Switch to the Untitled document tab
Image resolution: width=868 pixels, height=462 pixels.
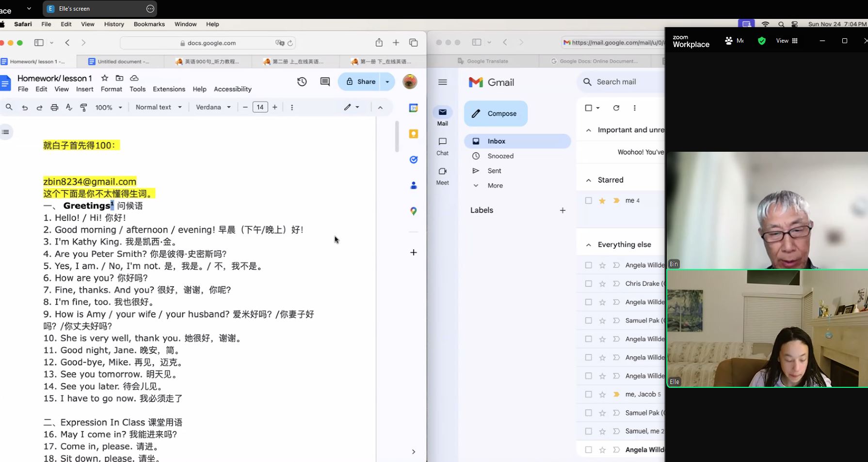click(x=119, y=62)
